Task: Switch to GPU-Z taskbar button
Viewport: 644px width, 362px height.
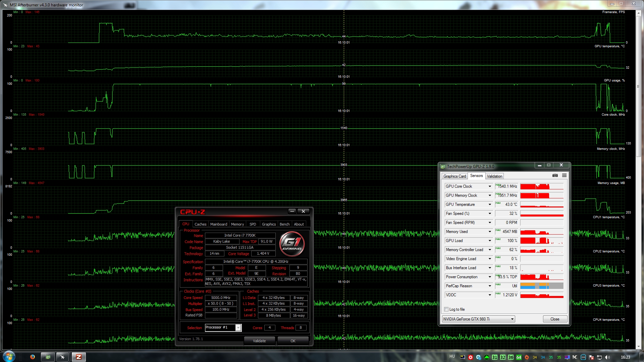Action: pos(48,357)
